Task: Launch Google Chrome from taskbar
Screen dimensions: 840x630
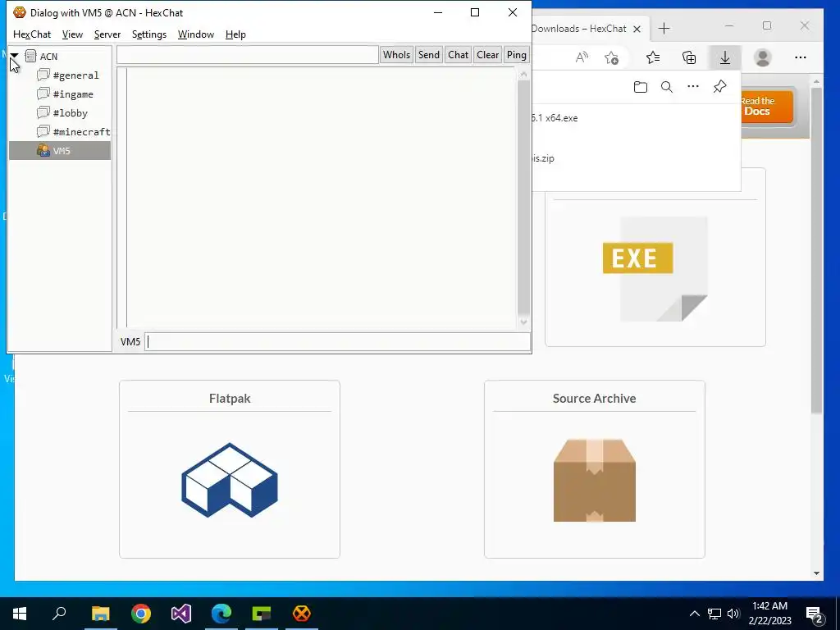Action: 141,614
